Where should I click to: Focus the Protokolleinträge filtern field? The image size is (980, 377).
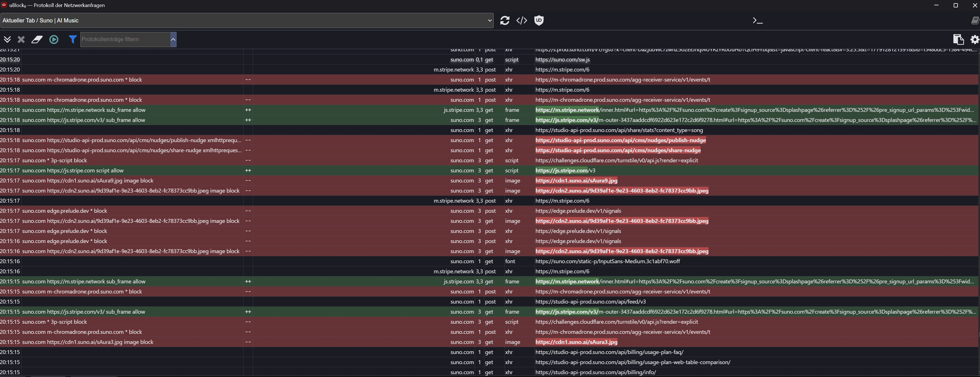125,39
